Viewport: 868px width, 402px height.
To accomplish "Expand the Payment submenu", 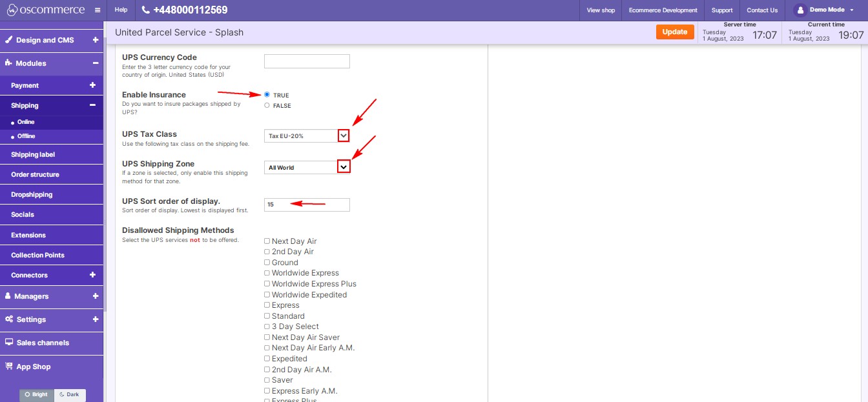I will coord(92,85).
